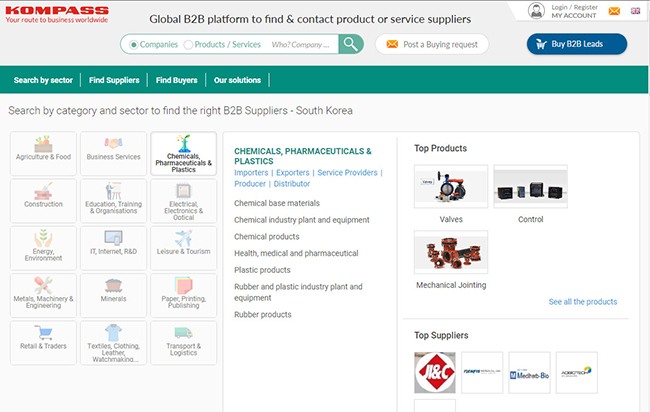Open Construction sector tile
This screenshot has width=650, height=412.
pos(44,201)
